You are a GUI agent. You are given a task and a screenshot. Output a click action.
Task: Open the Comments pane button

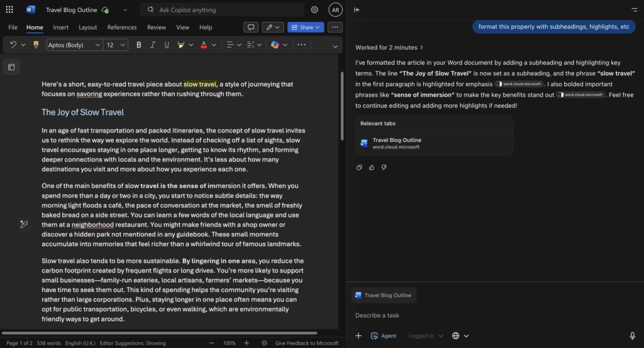251,28
